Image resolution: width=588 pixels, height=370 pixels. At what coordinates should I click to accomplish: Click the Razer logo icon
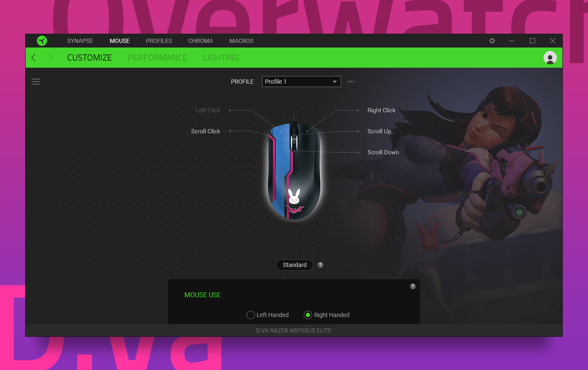point(42,41)
